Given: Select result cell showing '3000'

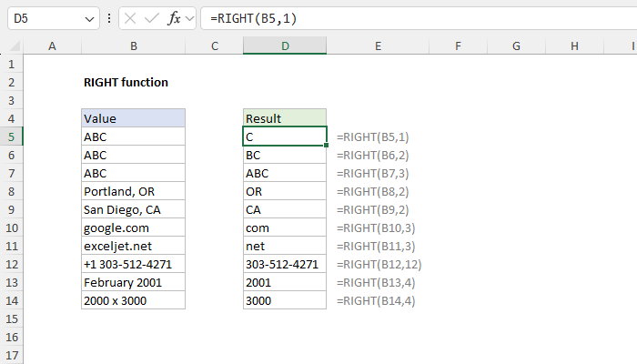Looking at the screenshot, I should pos(285,300).
